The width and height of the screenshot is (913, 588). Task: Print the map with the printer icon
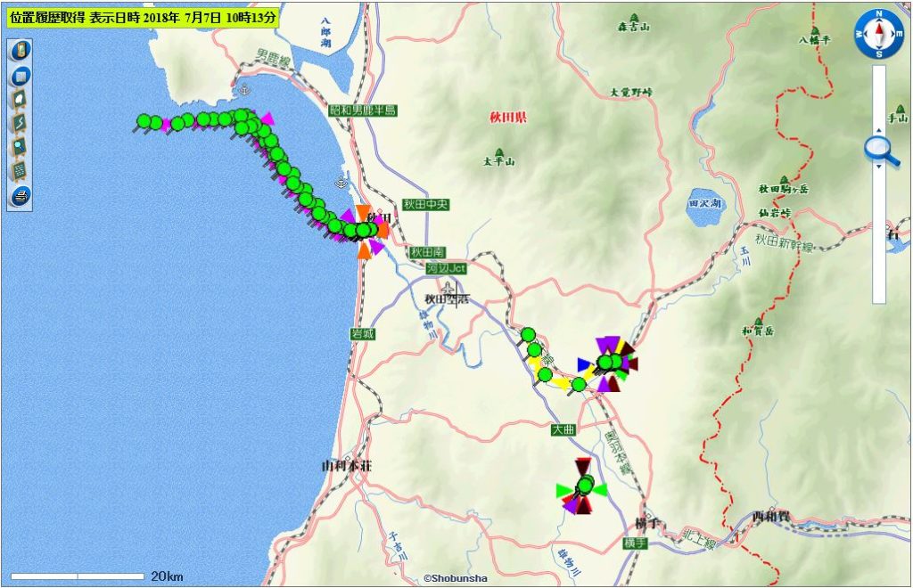20,195
